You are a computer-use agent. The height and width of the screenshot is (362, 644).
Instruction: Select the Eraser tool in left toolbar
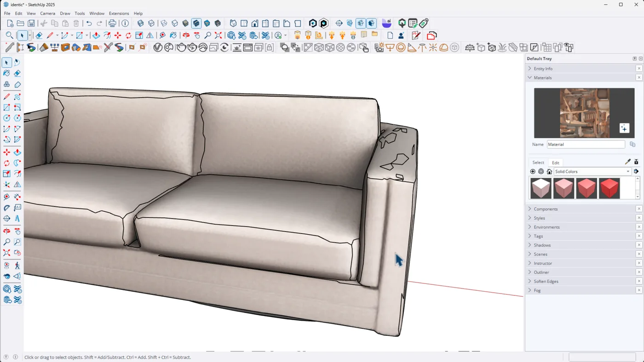[17, 74]
